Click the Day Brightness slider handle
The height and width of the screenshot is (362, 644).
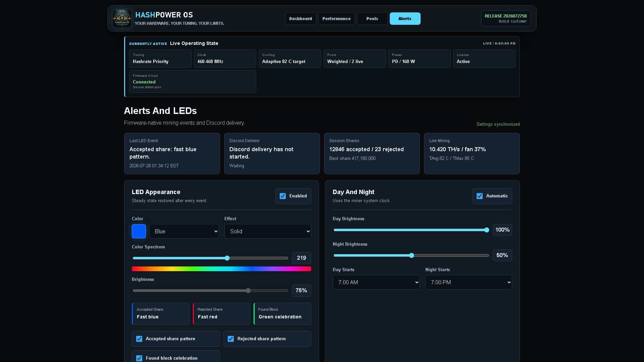[487, 230]
